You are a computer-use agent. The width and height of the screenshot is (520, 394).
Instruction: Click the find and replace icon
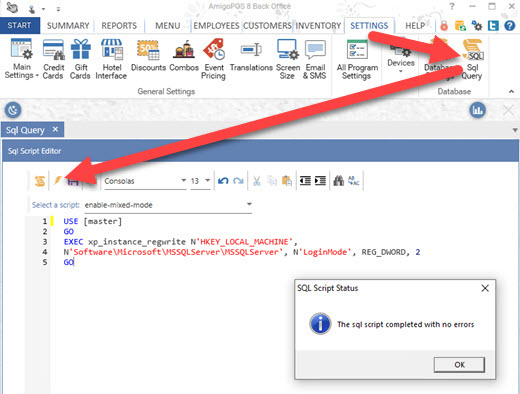pyautogui.click(x=353, y=181)
